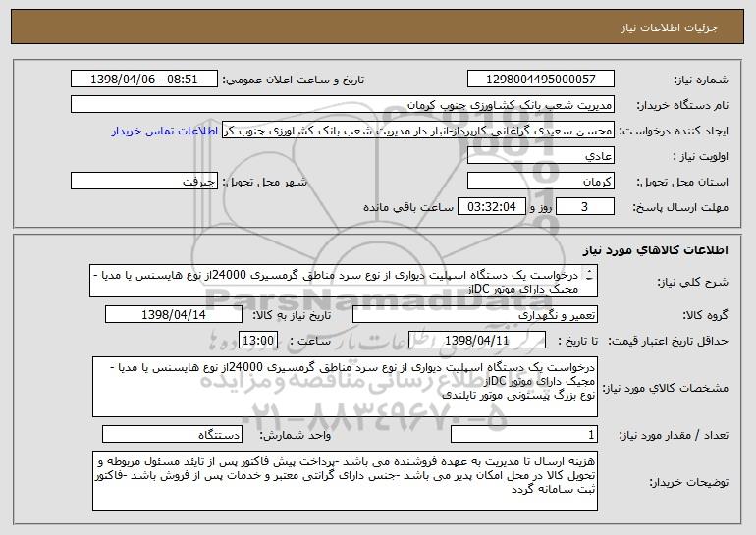Click the تاریخ نیاز به کالا field 1398/04/14
756x535 pixels.
(x=174, y=314)
